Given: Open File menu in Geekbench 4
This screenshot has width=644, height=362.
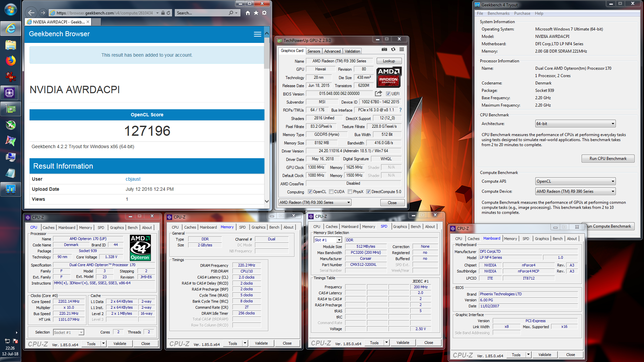Looking at the screenshot, I should (480, 13).
